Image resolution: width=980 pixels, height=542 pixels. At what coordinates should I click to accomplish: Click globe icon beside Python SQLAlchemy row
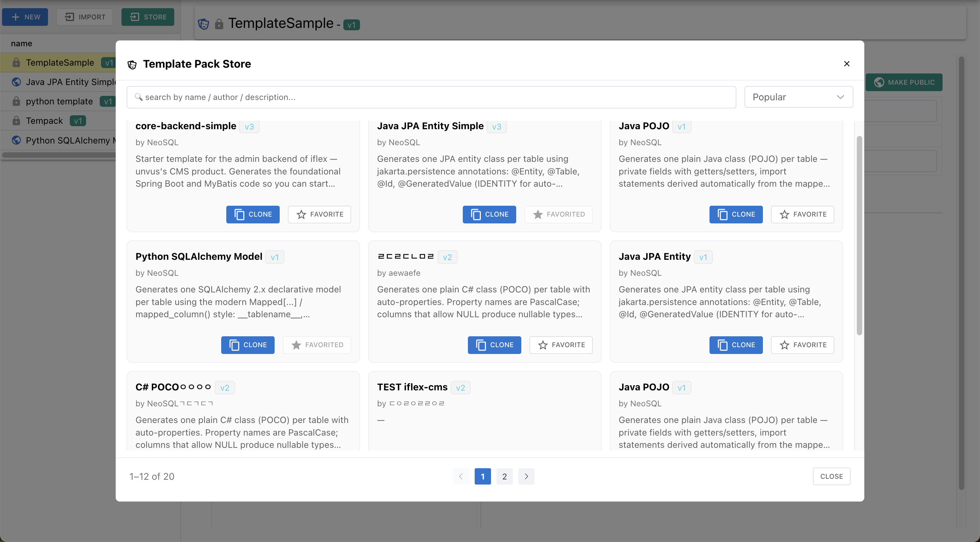[16, 140]
